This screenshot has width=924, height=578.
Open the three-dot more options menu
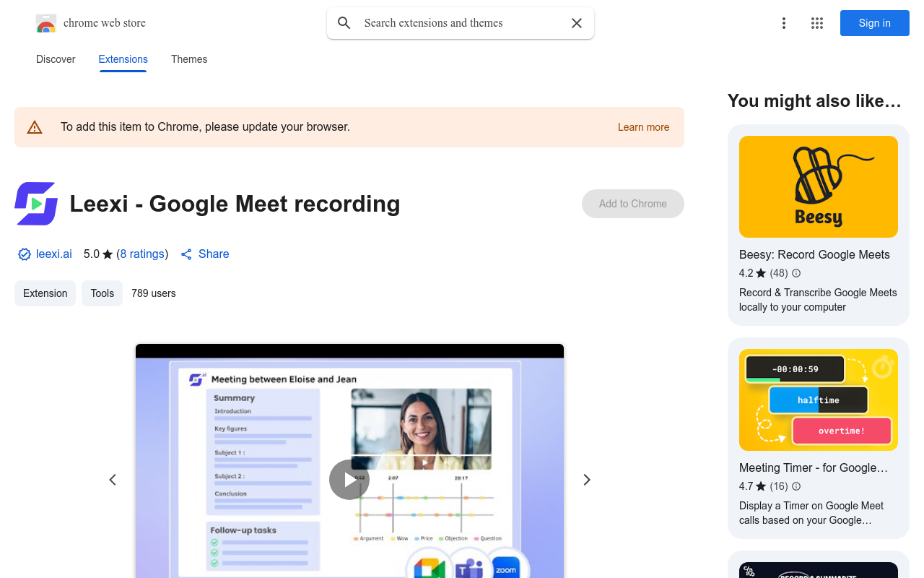click(x=784, y=23)
